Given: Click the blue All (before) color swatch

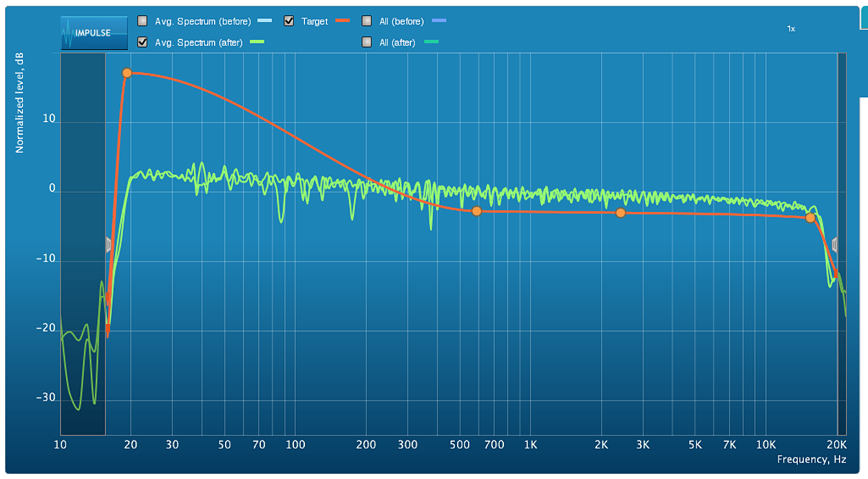Looking at the screenshot, I should pos(439,21).
